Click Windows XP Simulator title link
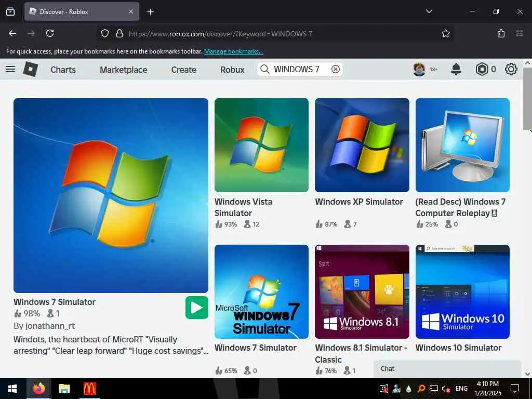This screenshot has width=532, height=399. pos(359,202)
